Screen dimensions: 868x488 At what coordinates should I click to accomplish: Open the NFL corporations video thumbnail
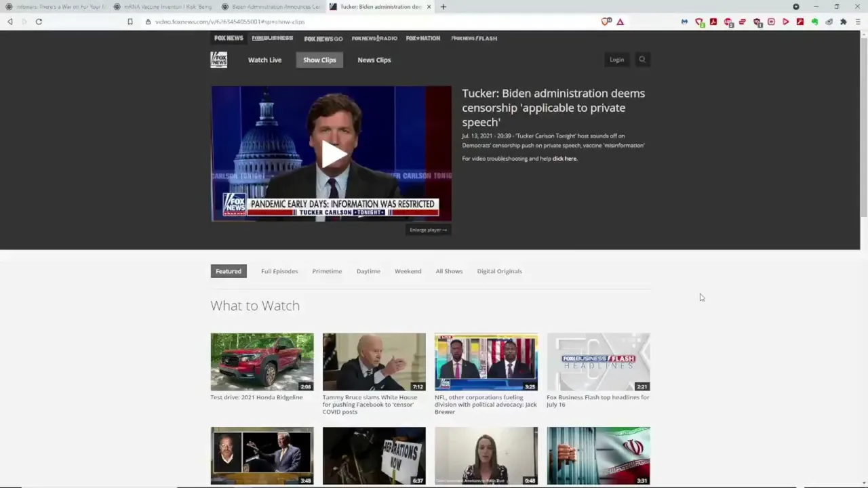(486, 362)
